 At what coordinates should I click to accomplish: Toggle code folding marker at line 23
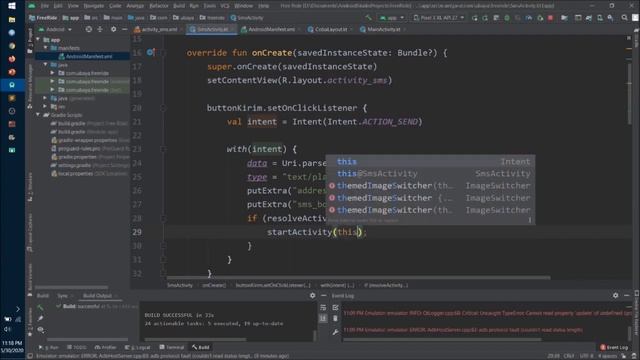click(163, 149)
